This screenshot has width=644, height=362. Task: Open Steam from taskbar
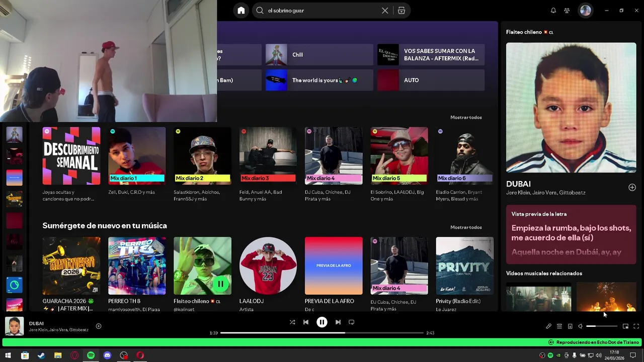point(41,355)
